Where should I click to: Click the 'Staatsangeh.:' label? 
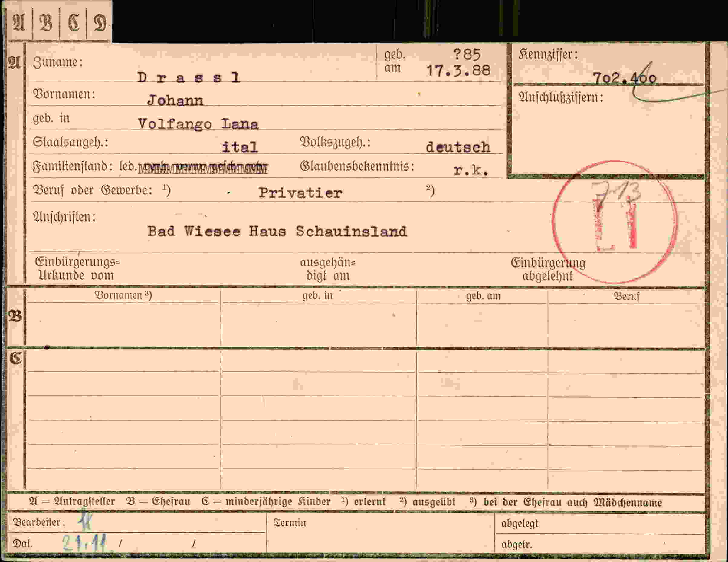tap(70, 142)
